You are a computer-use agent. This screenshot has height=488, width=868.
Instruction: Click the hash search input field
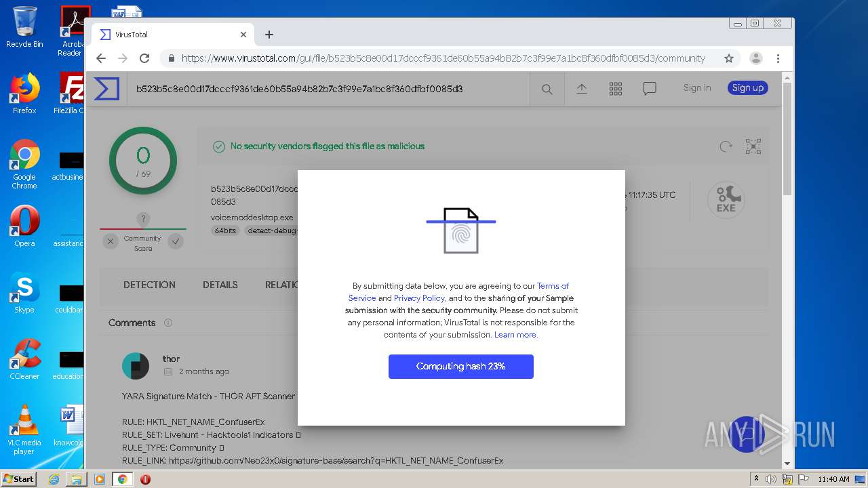tap(328, 89)
